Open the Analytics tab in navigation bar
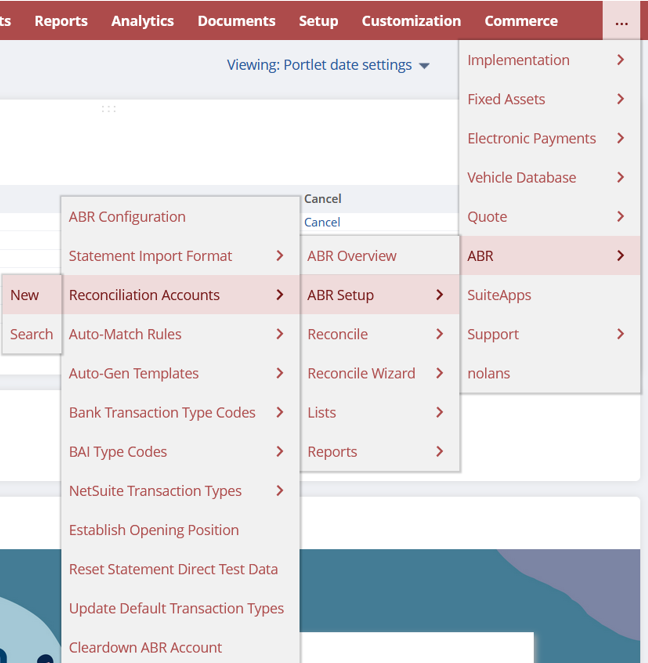This screenshot has width=648, height=663. coord(142,21)
